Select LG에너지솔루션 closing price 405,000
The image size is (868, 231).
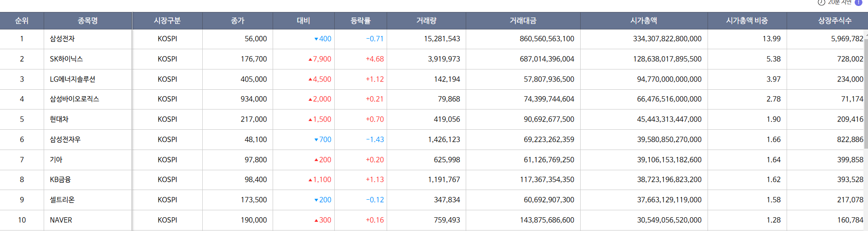[254, 79]
